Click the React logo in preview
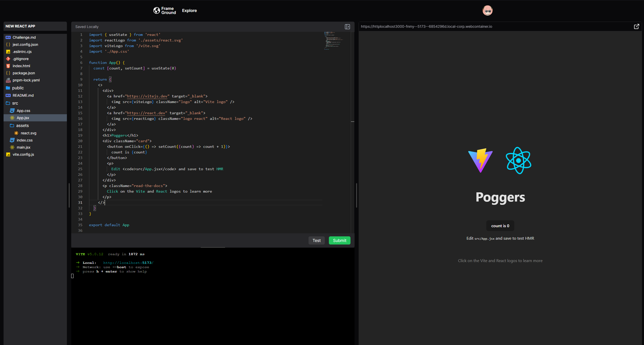The width and height of the screenshot is (644, 345). pyautogui.click(x=518, y=161)
